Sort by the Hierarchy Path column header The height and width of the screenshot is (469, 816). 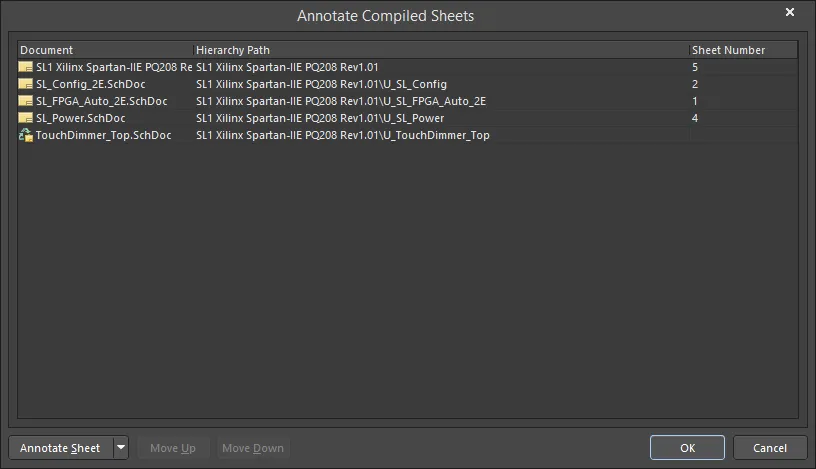click(441, 50)
